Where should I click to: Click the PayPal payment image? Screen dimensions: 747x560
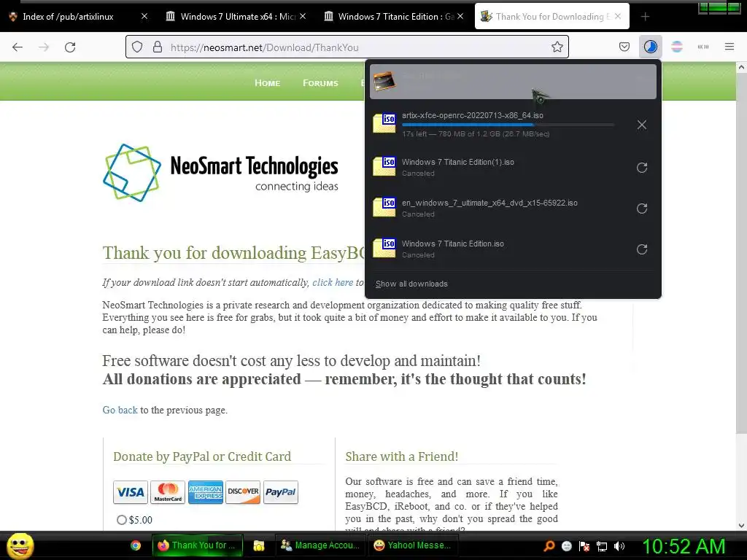click(281, 492)
